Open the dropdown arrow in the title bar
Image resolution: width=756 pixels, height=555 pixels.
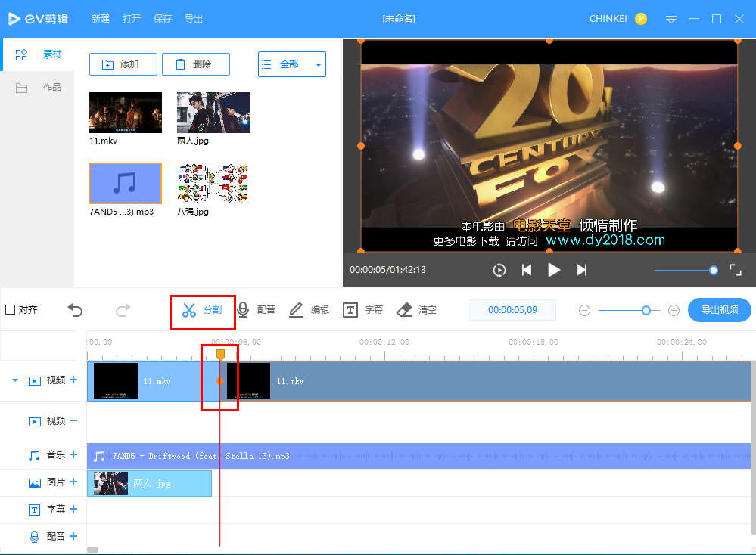(x=670, y=19)
